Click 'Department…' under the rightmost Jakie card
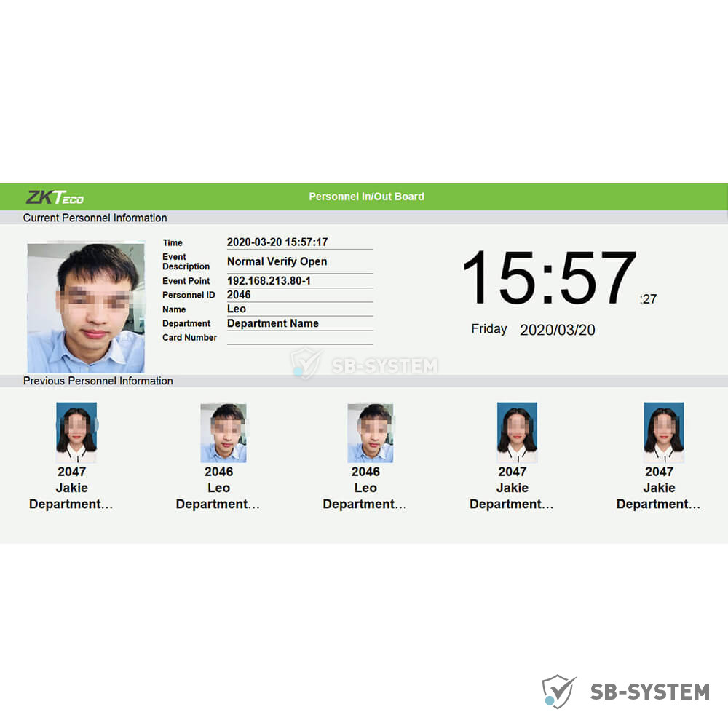728x728 pixels. 658,505
